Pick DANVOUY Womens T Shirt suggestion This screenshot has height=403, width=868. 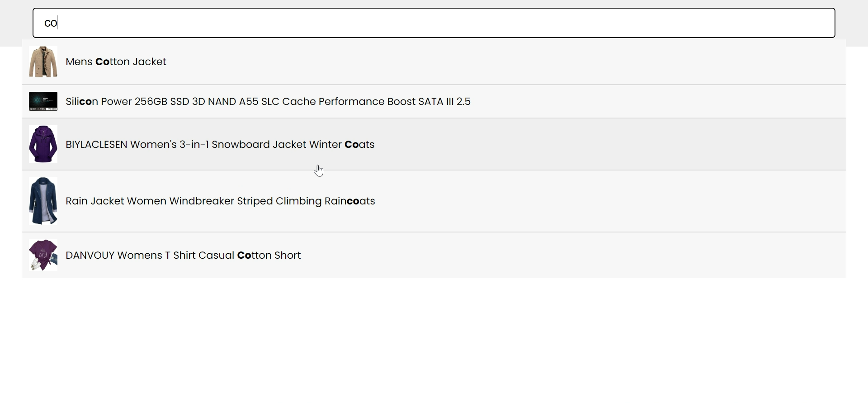click(434, 255)
